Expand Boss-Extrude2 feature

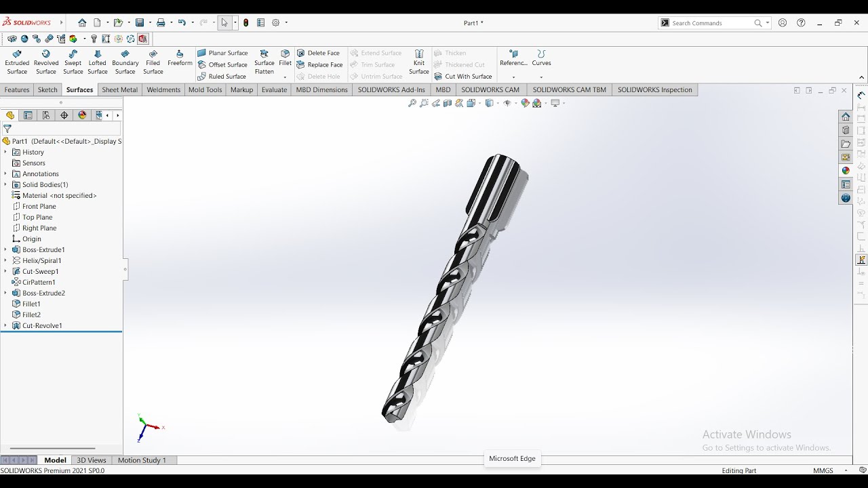pyautogui.click(x=5, y=293)
